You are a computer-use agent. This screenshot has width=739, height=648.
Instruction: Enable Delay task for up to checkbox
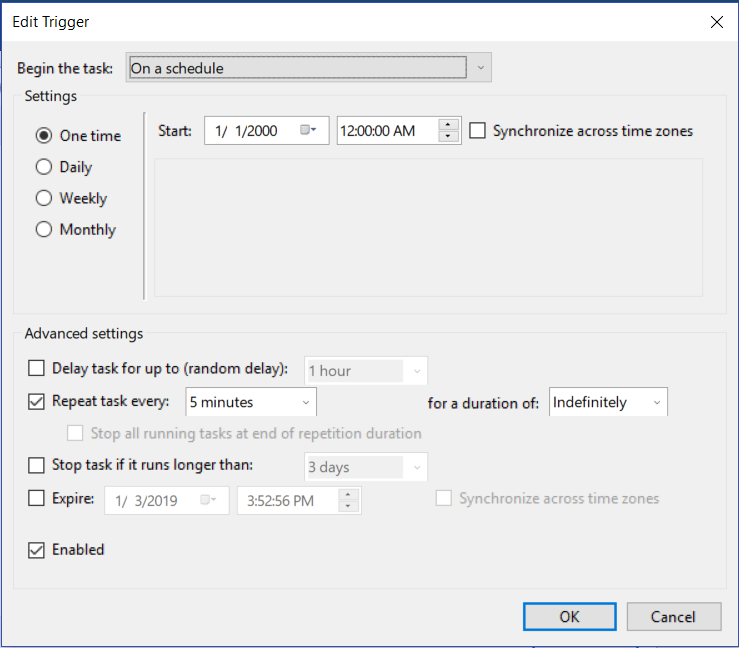tap(37, 370)
